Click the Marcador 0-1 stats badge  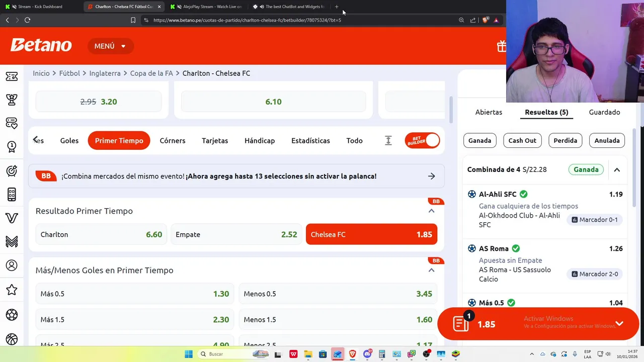click(x=594, y=220)
